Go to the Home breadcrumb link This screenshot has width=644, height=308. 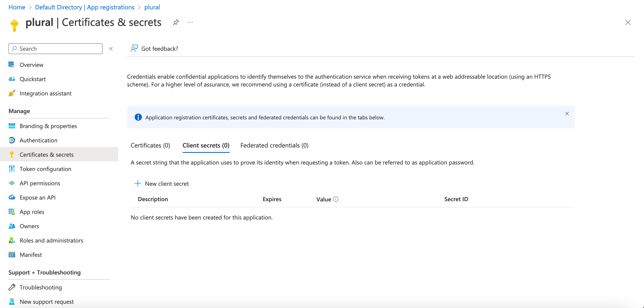[x=17, y=7]
